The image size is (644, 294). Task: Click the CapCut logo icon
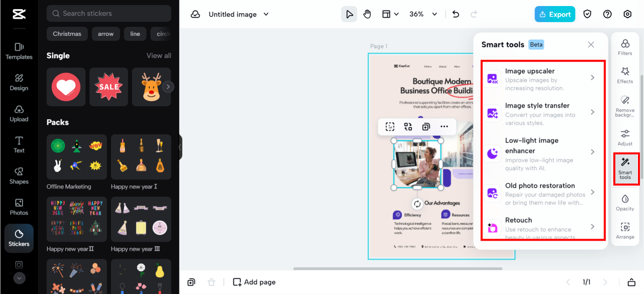[x=19, y=14]
